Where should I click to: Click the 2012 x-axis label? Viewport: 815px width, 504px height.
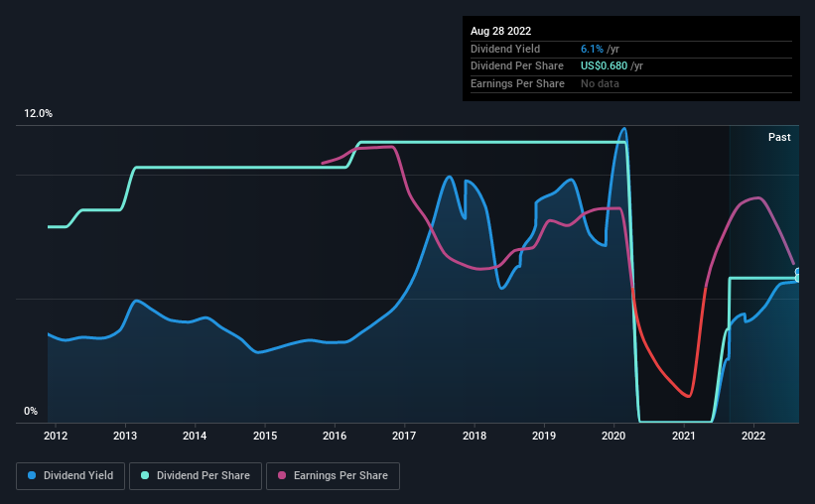(x=56, y=436)
